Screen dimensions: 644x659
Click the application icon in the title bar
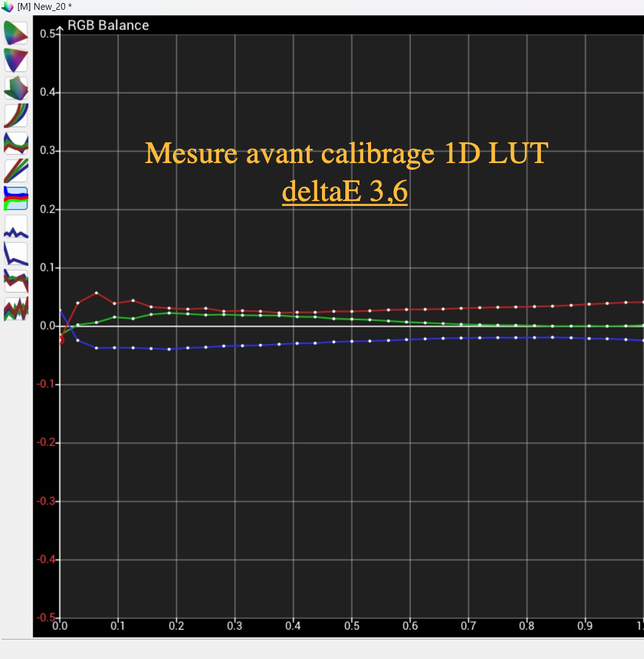pyautogui.click(x=7, y=6)
